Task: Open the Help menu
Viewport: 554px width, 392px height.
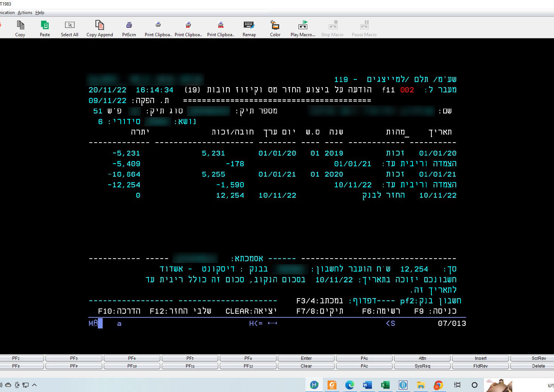Action: click(x=40, y=13)
